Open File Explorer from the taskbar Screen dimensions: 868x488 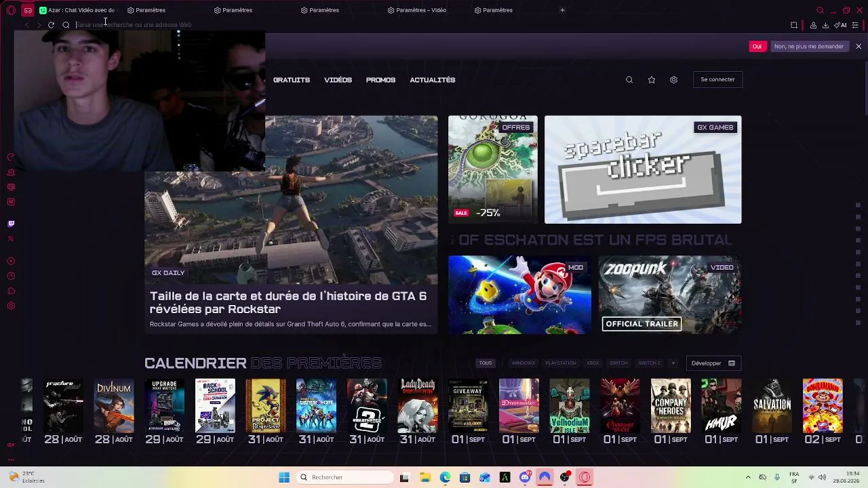(x=425, y=477)
